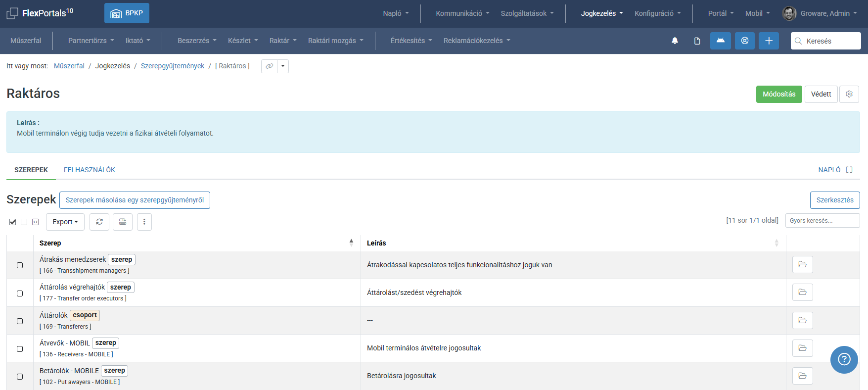Viewport: 868px width, 390px height.
Task: Click the Android icon button
Action: (721, 41)
